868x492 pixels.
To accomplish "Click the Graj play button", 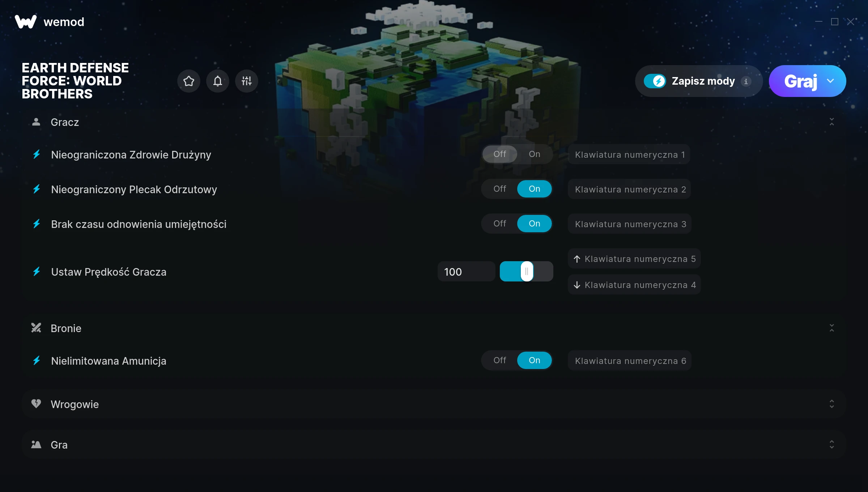I will (800, 81).
